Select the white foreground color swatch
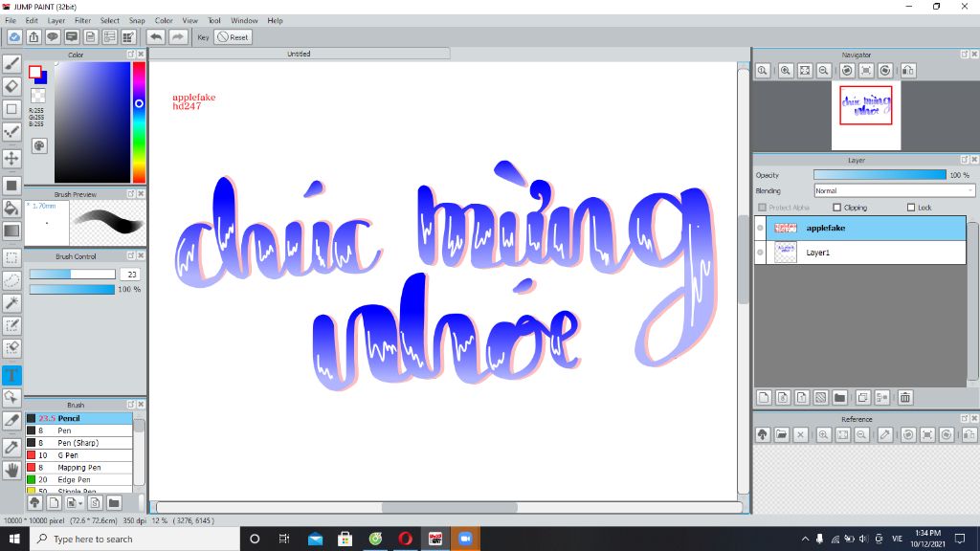The image size is (980, 551). (35, 71)
